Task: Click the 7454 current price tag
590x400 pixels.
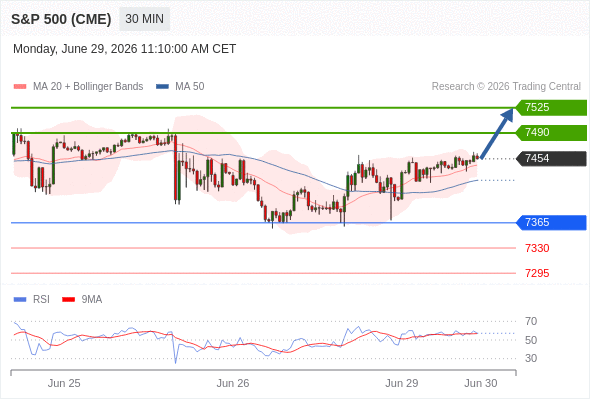Action: point(551,158)
